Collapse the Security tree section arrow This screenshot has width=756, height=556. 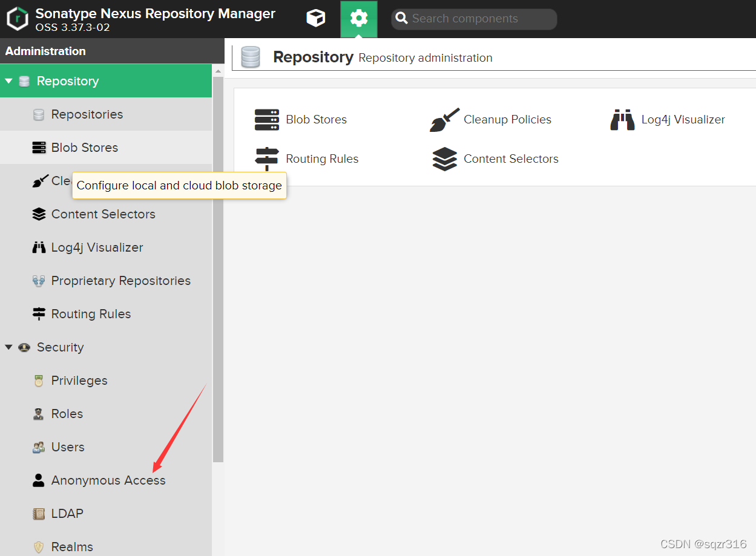click(8, 347)
